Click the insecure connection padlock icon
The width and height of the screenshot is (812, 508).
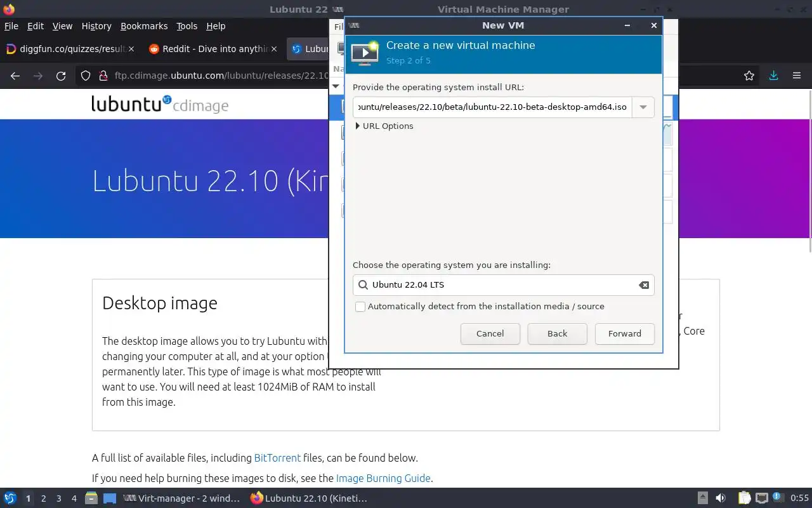pyautogui.click(x=103, y=76)
